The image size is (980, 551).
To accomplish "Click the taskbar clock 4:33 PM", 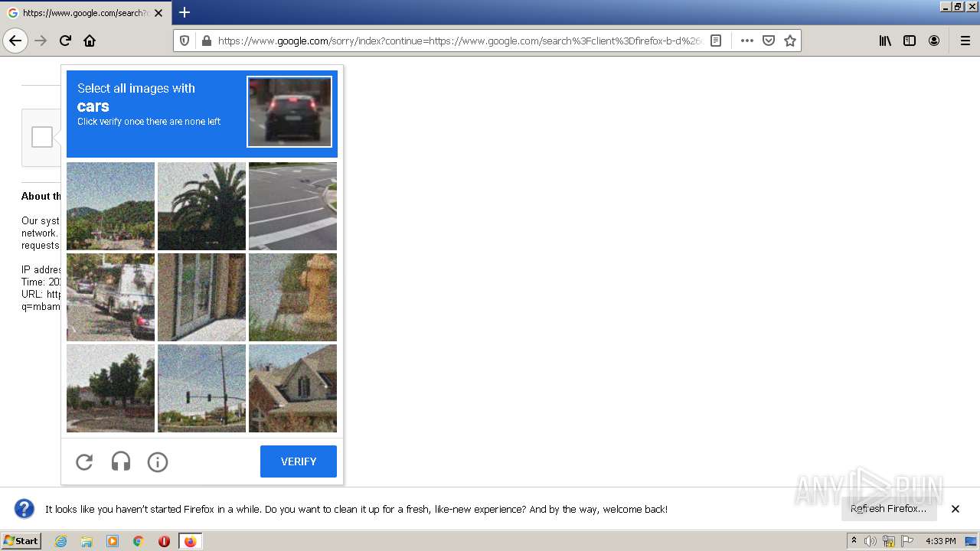I will point(940,541).
